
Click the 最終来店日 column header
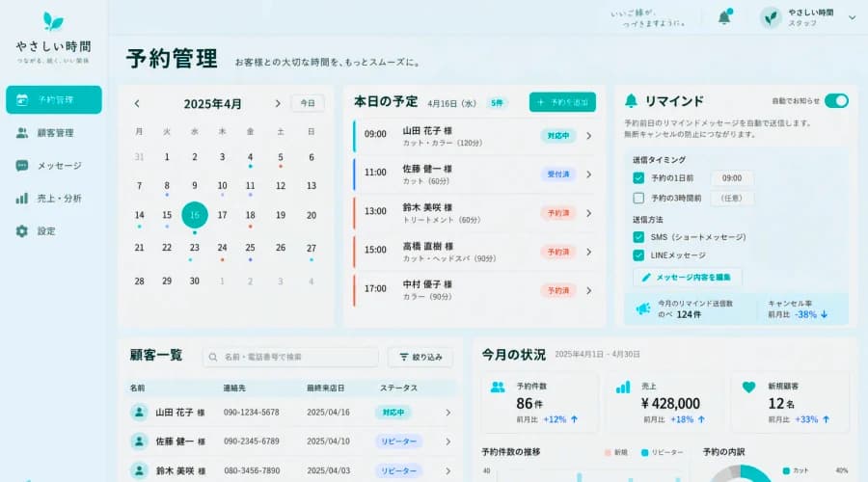[326, 388]
